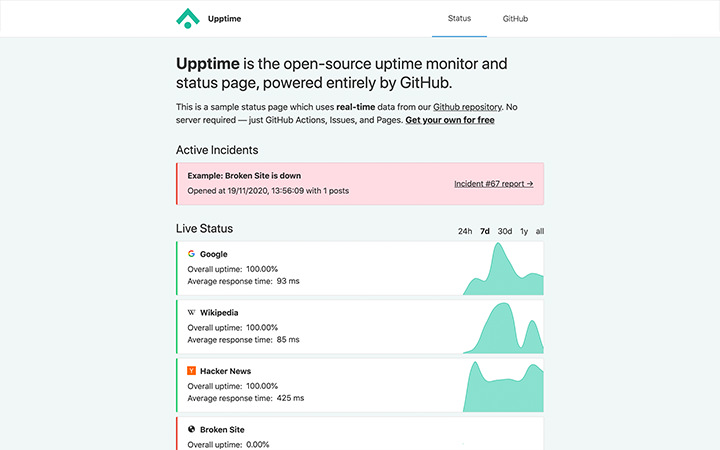Click Google 'Average response time: 93 ms'
Viewport: 720px width, 450px height.
click(x=243, y=281)
